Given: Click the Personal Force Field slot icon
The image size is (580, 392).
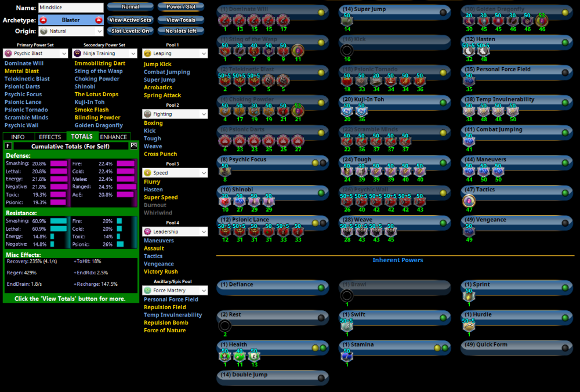Looking at the screenshot, I should pyautogui.click(x=469, y=81).
